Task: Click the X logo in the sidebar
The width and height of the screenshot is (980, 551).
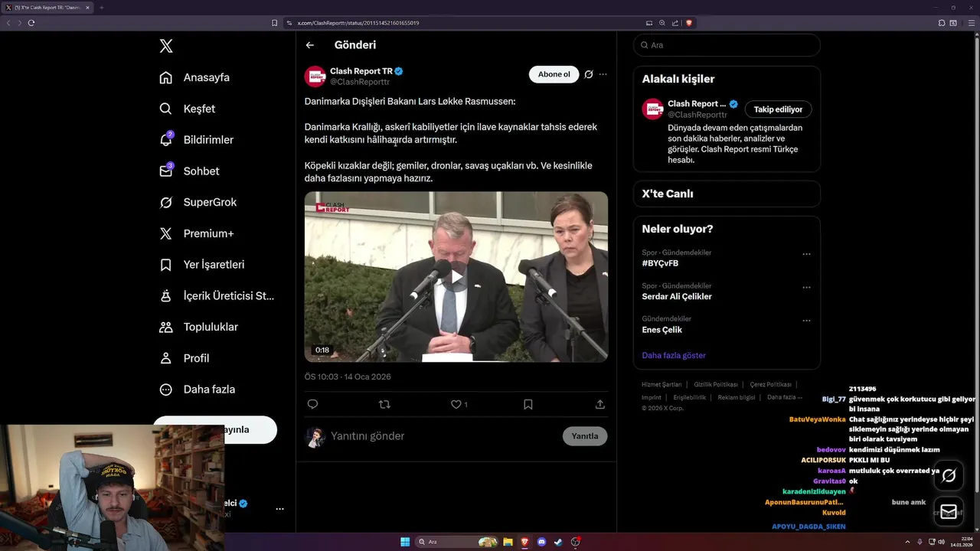Action: (x=166, y=46)
